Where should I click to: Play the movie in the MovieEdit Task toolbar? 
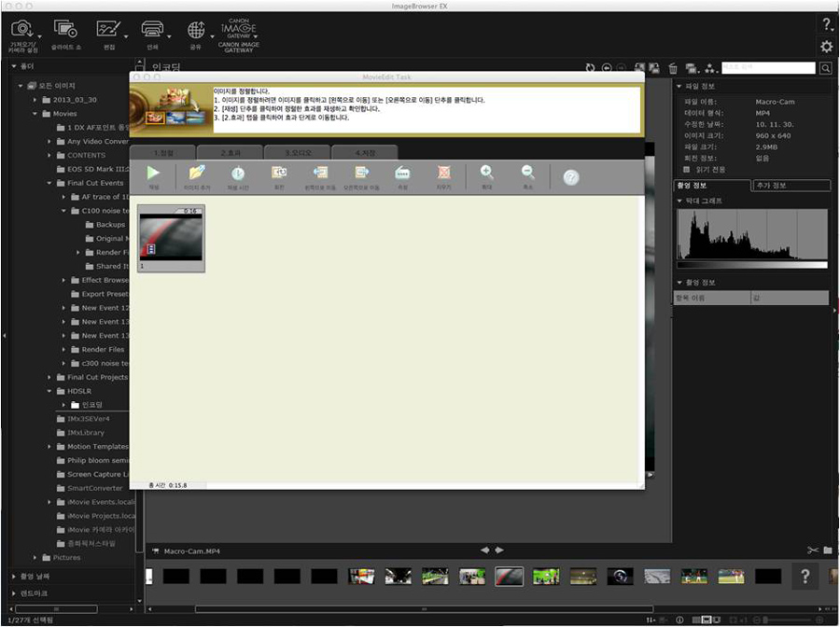click(x=153, y=177)
